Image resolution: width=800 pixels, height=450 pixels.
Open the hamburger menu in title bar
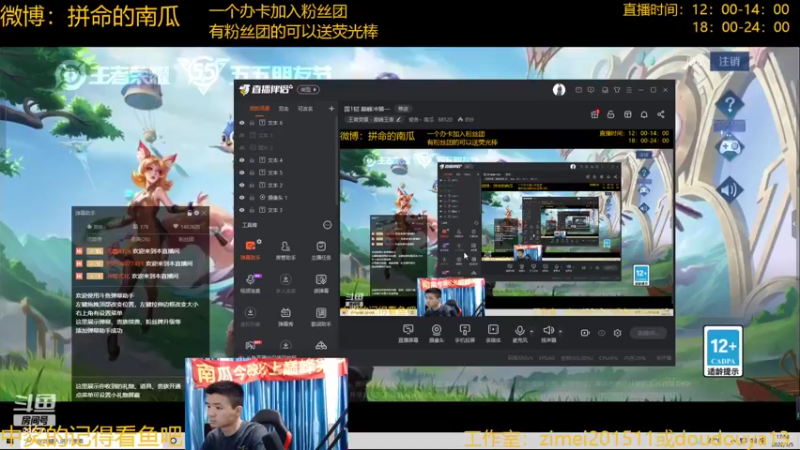point(629,90)
